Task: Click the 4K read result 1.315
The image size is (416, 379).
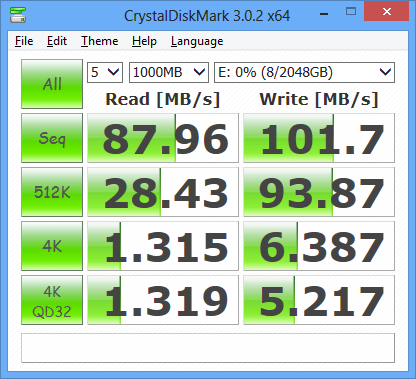Action: (x=163, y=246)
